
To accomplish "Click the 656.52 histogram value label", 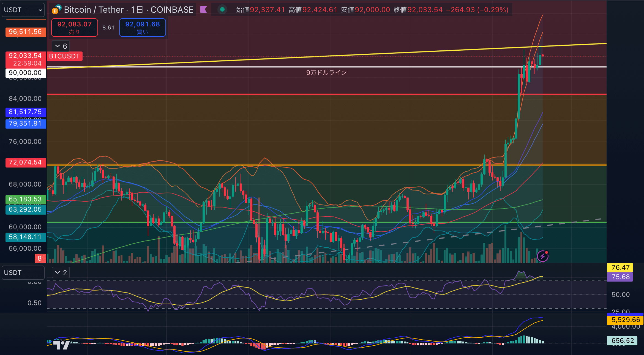I will click(623, 341).
